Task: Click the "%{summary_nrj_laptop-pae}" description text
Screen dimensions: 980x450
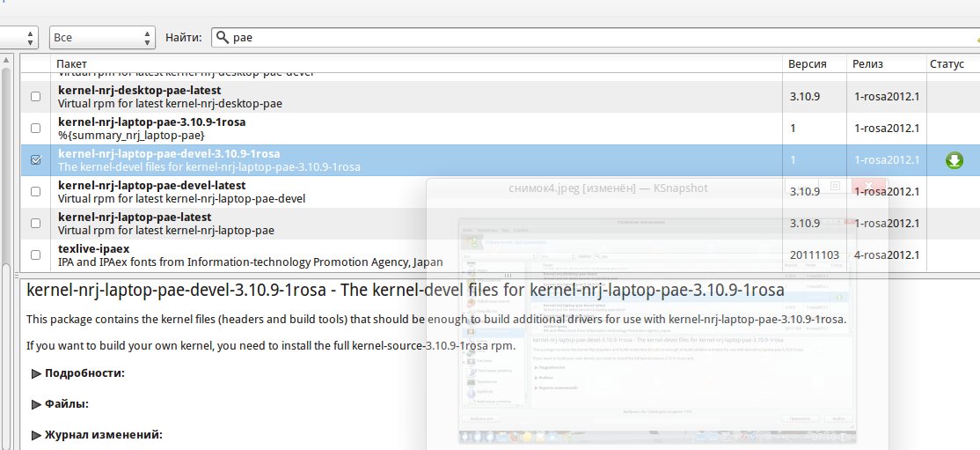Action: pos(131,136)
